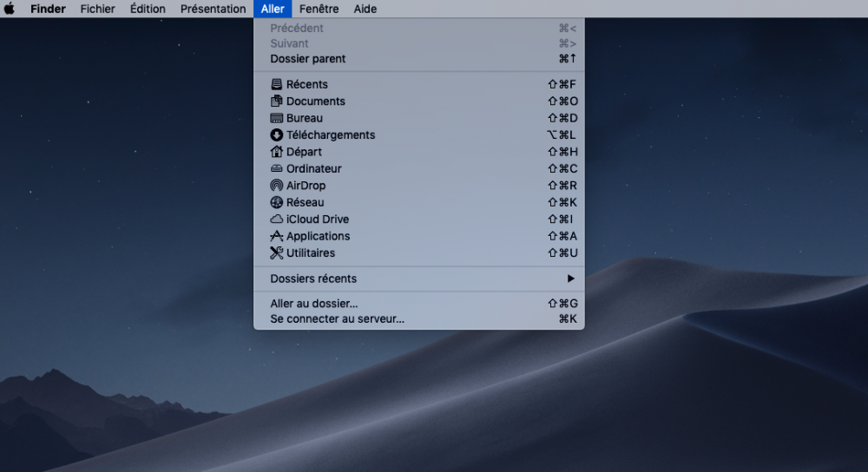This screenshot has height=472, width=868.
Task: Click the Ordinateur icon
Action: [x=276, y=168]
